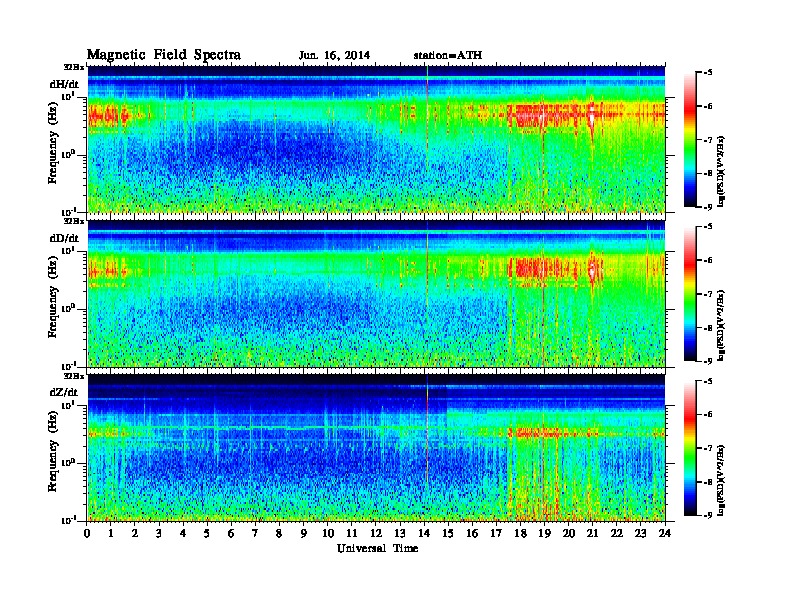Click the color bar beside the dZ/dt panel

[x=690, y=448]
